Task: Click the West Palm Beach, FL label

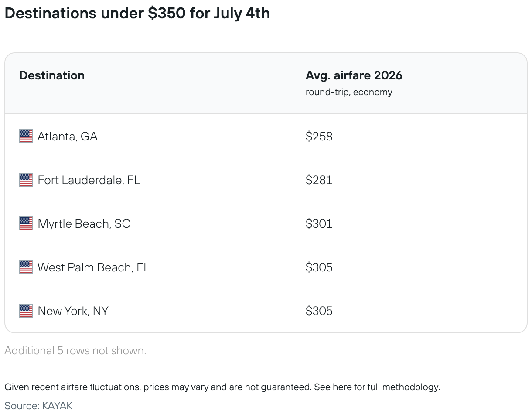Action: pyautogui.click(x=94, y=267)
